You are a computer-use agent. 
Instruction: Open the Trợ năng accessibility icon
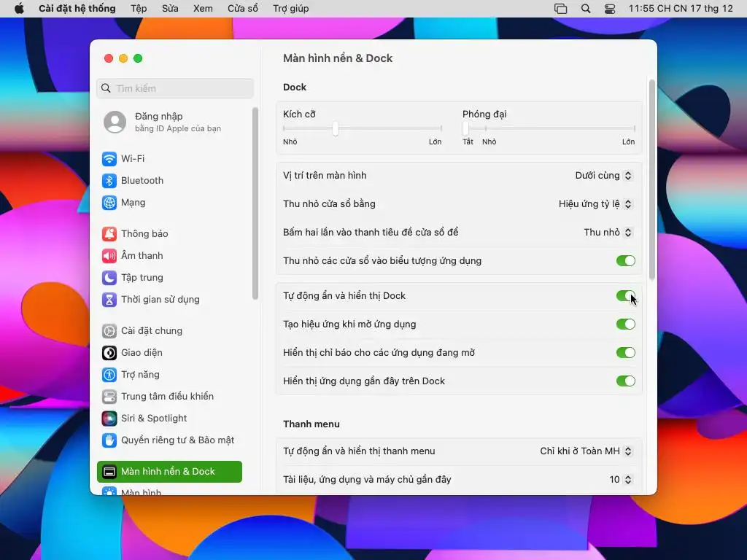pos(109,375)
